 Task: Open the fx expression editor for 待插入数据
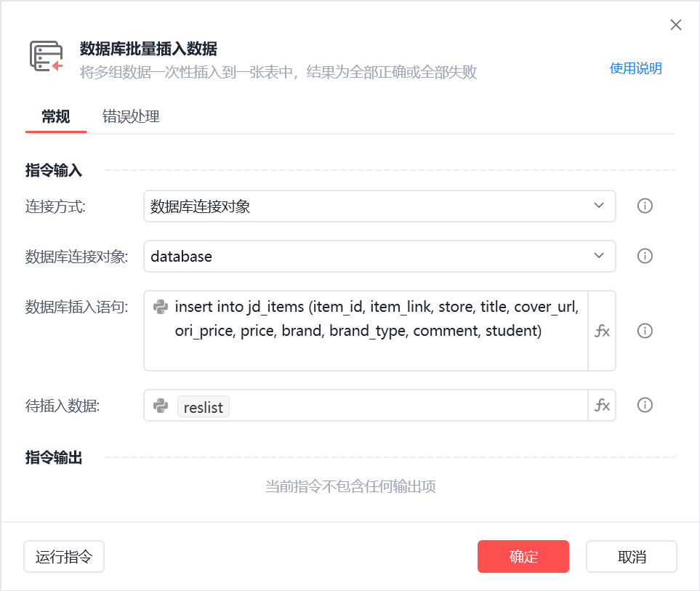pyautogui.click(x=603, y=405)
